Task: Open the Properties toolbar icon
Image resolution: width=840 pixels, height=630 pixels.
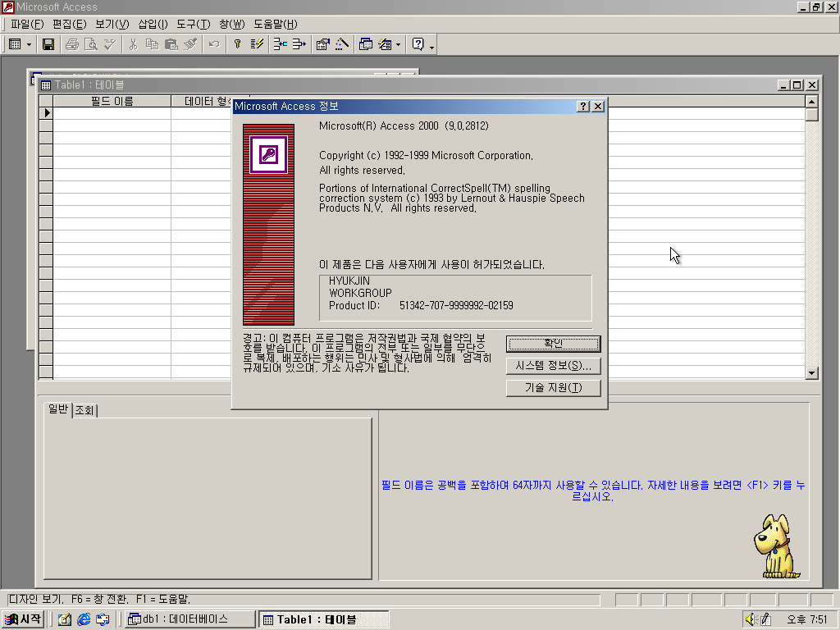Action: click(x=322, y=44)
